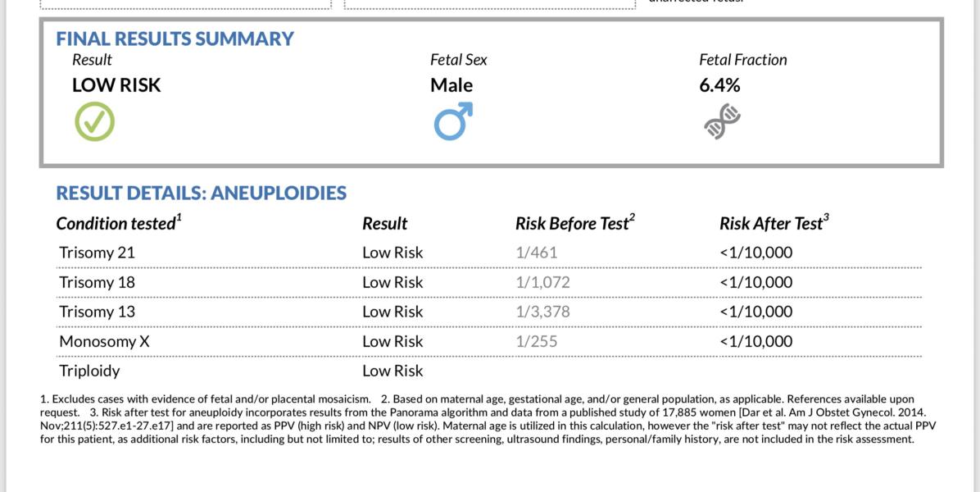Screen dimensions: 980x492
Task: Click the 6.4% fetal fraction value
Action: (x=719, y=85)
